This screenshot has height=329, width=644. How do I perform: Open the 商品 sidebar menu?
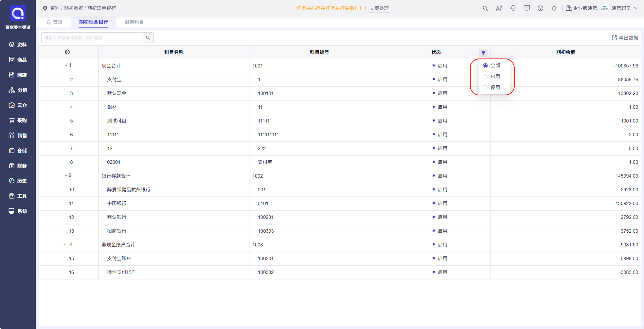tap(18, 60)
